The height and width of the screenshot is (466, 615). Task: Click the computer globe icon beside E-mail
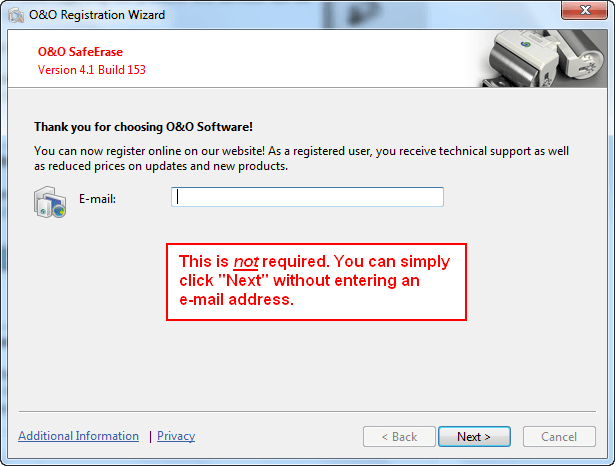pos(50,202)
